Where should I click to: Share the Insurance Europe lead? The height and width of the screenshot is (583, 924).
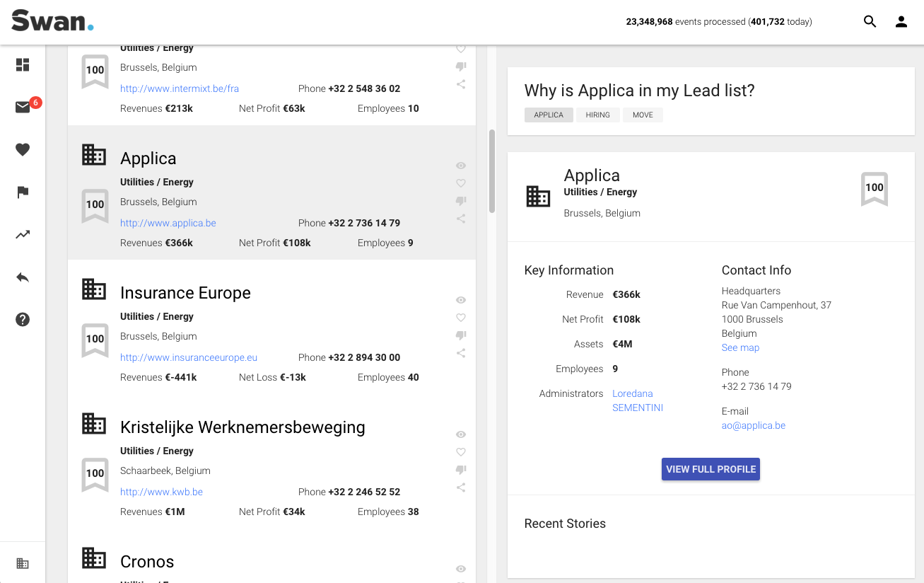(x=461, y=353)
